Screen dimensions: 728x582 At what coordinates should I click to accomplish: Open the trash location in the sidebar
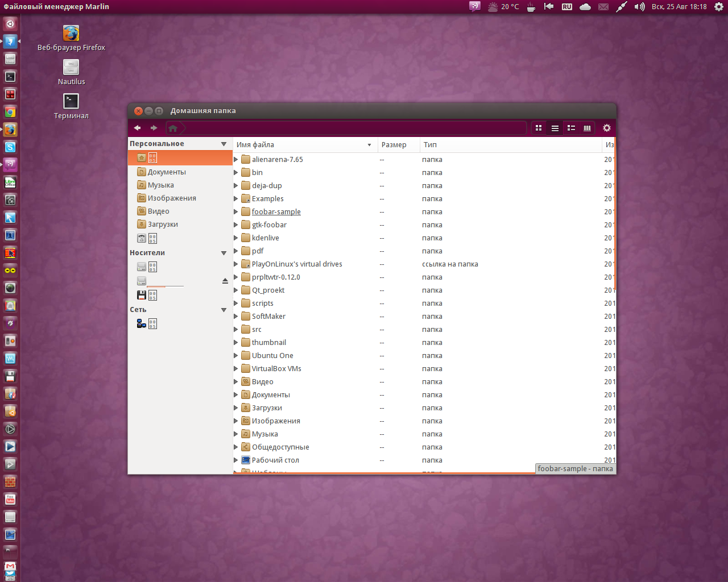pos(142,238)
